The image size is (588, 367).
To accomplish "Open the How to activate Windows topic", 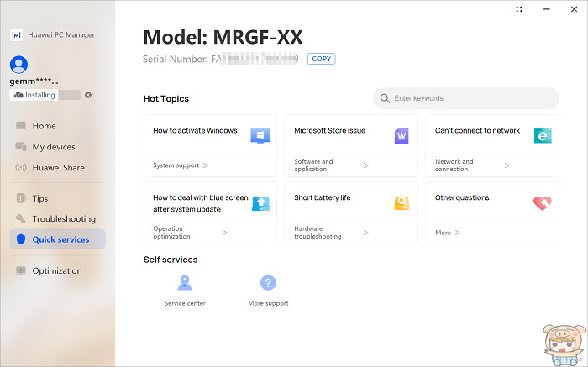I will (x=195, y=130).
